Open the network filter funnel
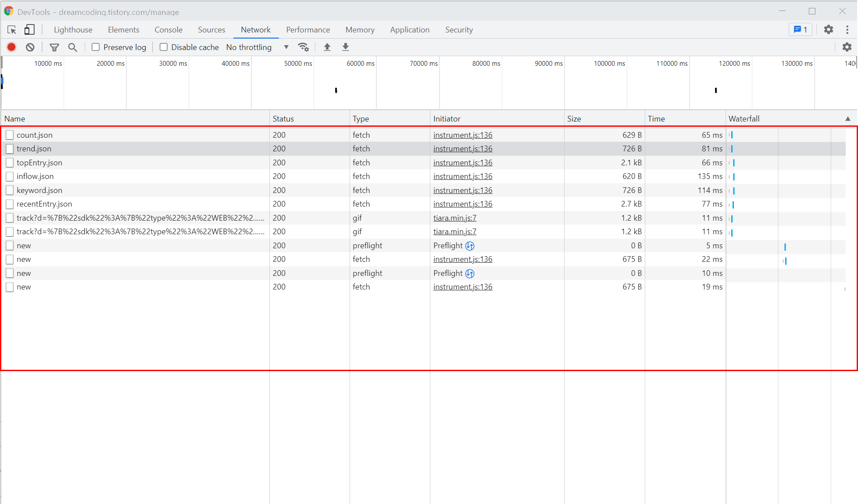 click(54, 47)
